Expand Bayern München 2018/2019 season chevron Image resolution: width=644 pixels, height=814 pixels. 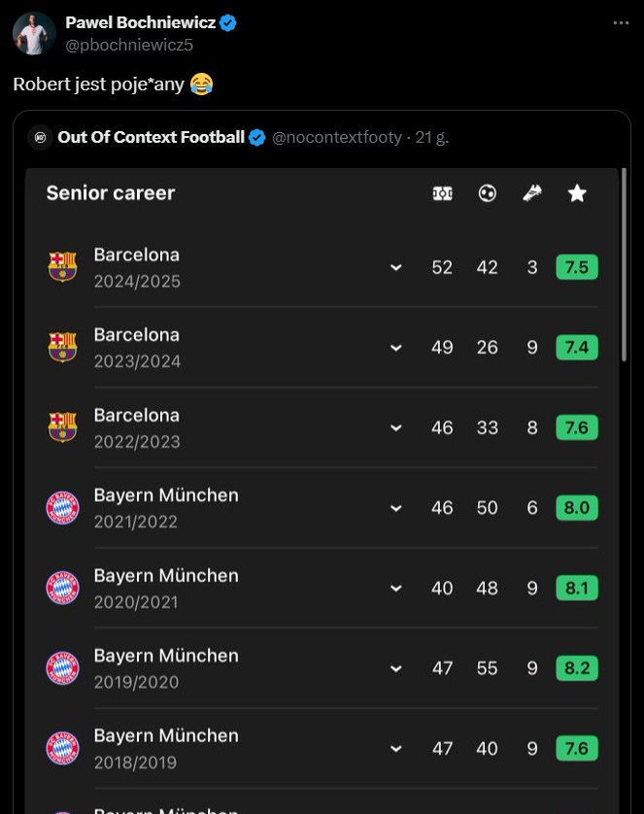click(x=396, y=749)
